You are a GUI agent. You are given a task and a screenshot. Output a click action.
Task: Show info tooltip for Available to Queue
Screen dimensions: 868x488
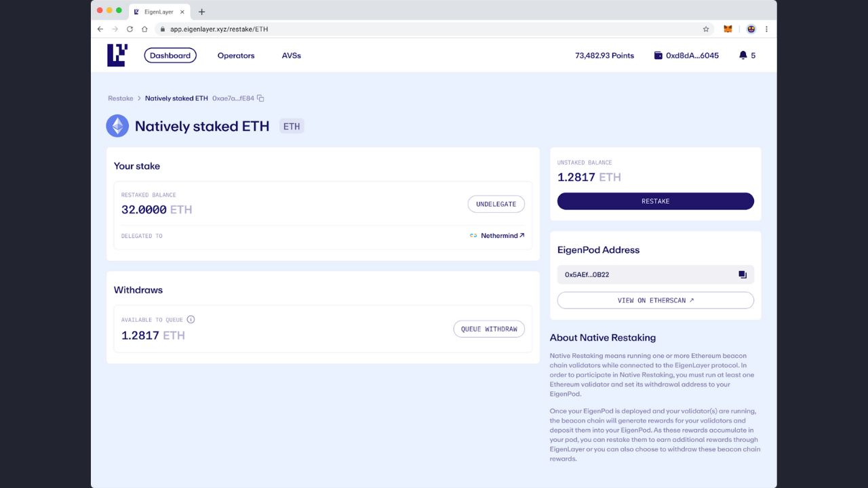(191, 319)
